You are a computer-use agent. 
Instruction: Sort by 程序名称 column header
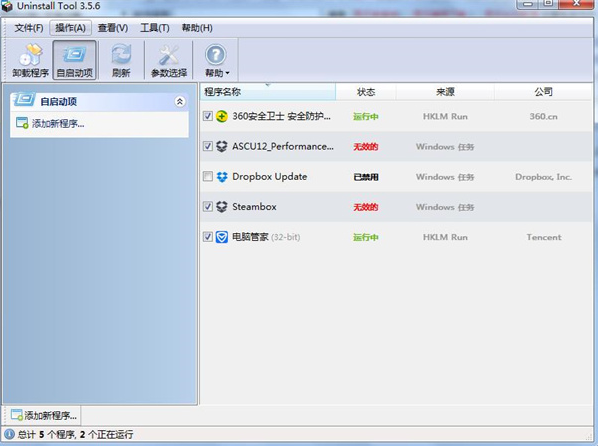pos(267,92)
